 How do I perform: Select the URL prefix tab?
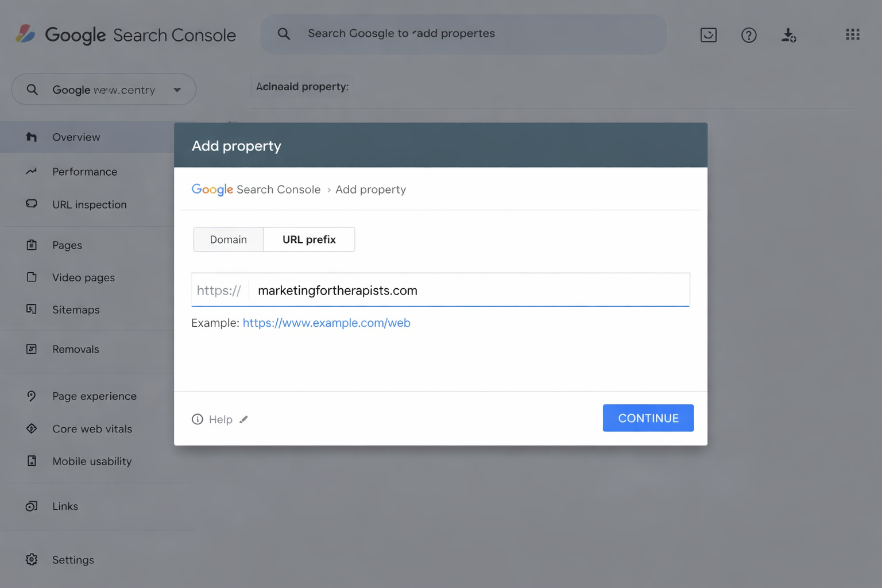click(308, 239)
